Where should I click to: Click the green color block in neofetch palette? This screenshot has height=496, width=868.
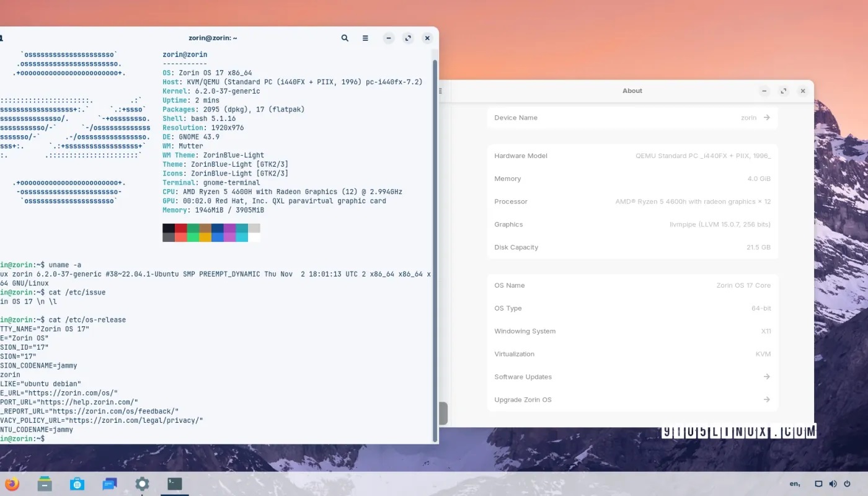193,228
